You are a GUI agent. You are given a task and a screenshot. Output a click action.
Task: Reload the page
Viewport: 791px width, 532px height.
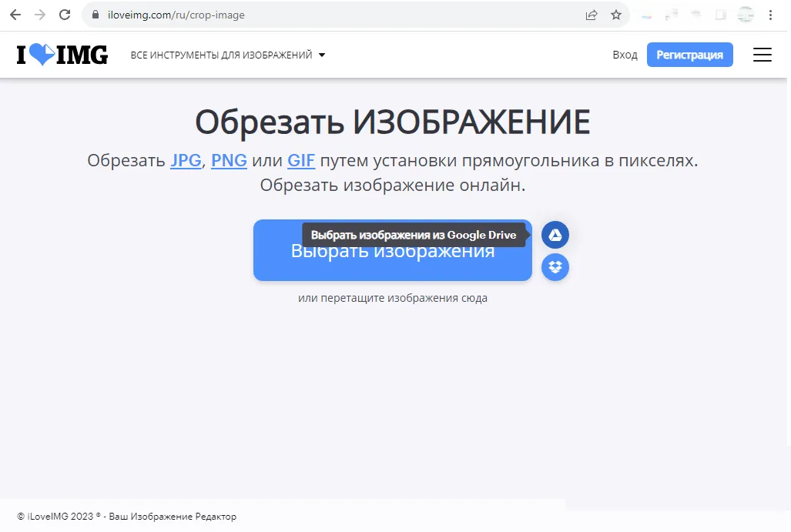pos(65,15)
